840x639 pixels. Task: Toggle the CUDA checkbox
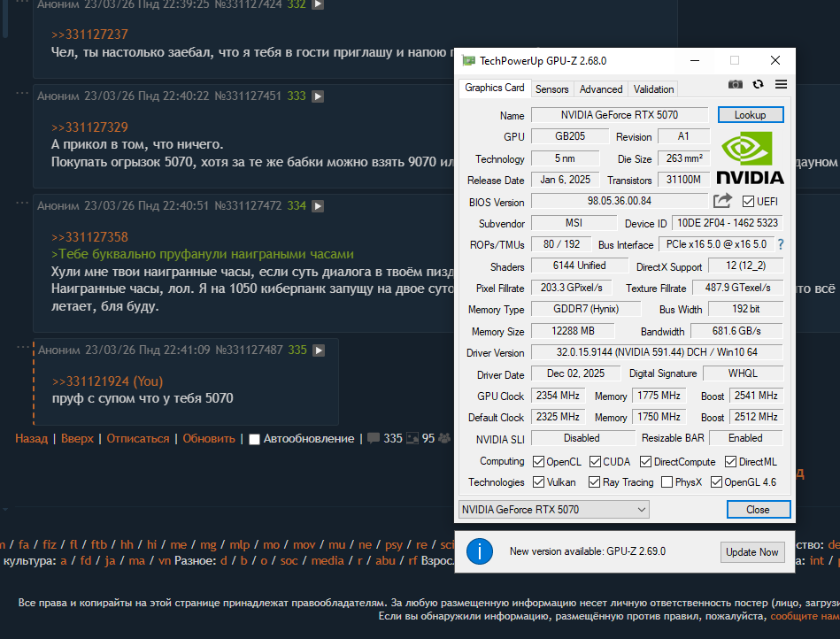coord(595,462)
